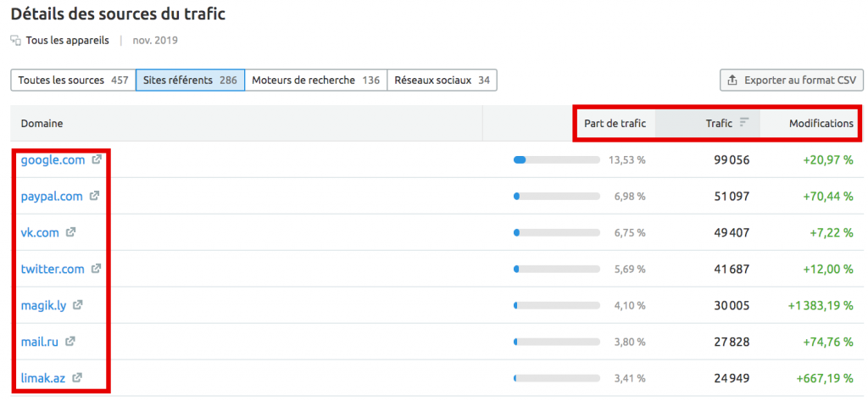
Task: Select the Sites référents tab
Action: (190, 80)
